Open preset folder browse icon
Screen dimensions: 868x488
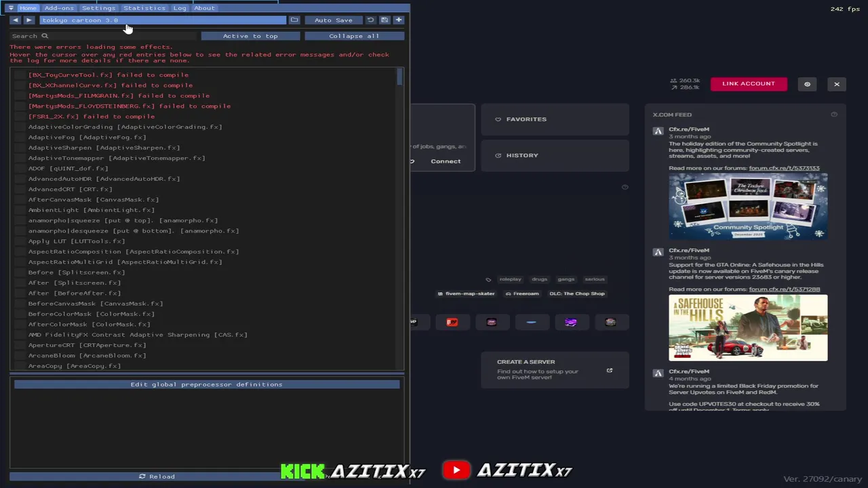[x=294, y=20]
